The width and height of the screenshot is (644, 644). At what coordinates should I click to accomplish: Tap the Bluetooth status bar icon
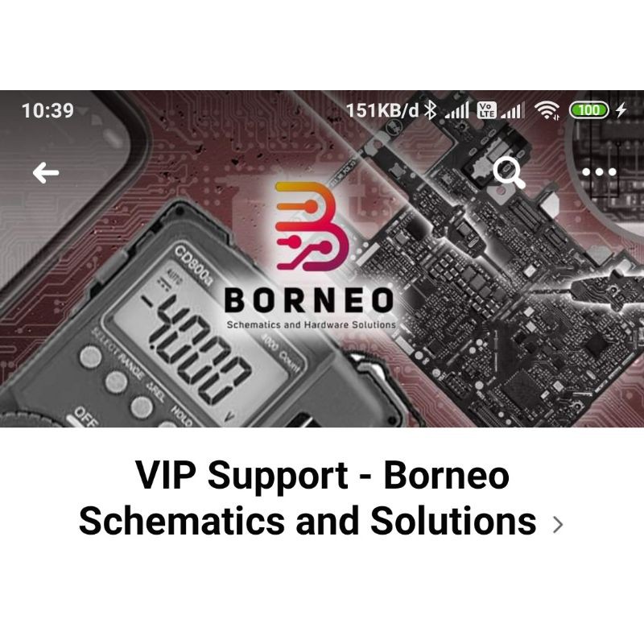click(x=430, y=110)
